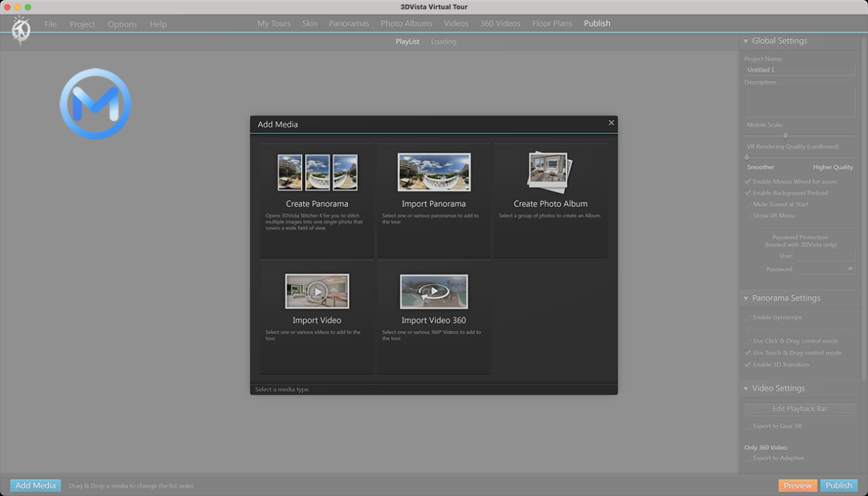Click the 'Select a media type.' status text
The width and height of the screenshot is (868, 496).
(282, 390)
